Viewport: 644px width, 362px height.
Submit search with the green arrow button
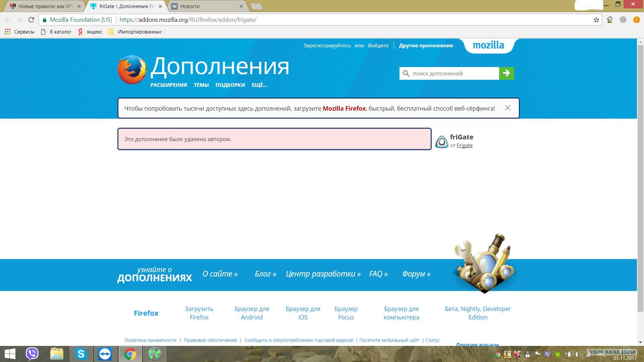tap(506, 73)
